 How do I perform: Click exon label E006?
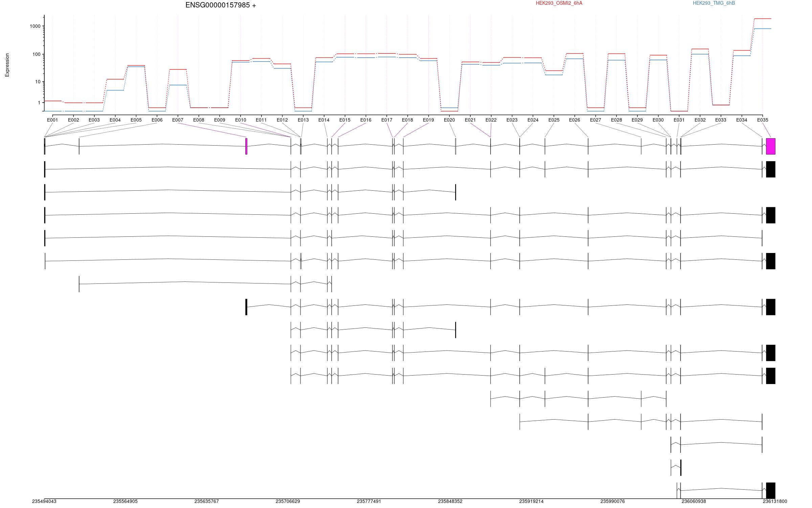pos(157,120)
